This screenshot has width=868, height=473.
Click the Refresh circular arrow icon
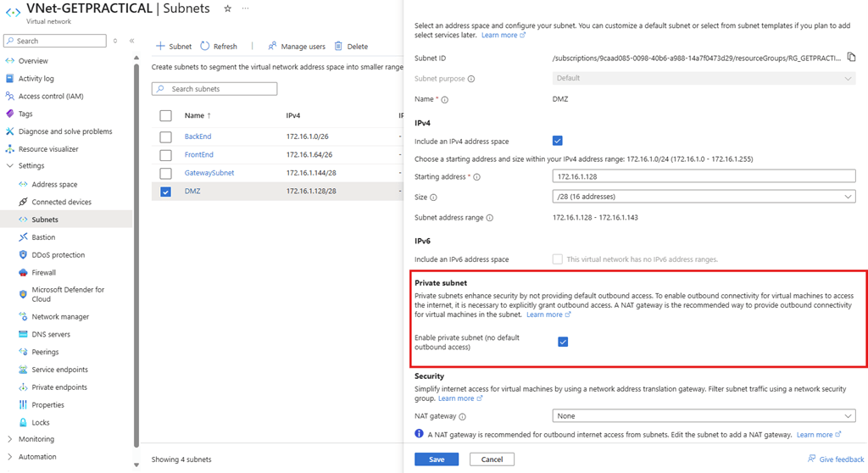click(205, 46)
